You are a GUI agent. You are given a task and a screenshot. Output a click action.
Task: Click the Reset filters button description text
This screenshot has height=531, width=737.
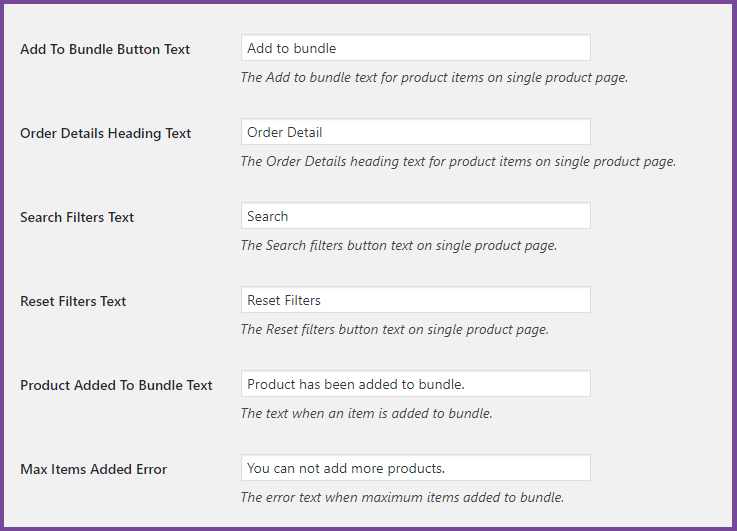(394, 329)
